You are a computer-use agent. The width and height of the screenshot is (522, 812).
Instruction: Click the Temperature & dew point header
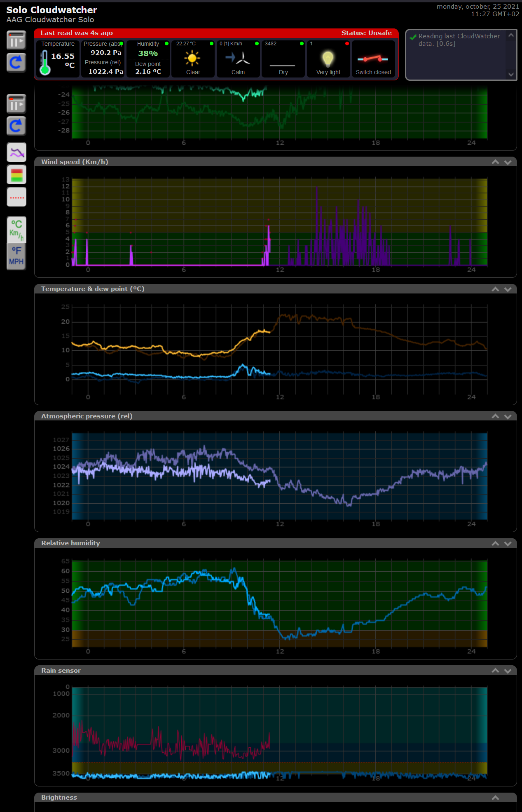pos(93,289)
